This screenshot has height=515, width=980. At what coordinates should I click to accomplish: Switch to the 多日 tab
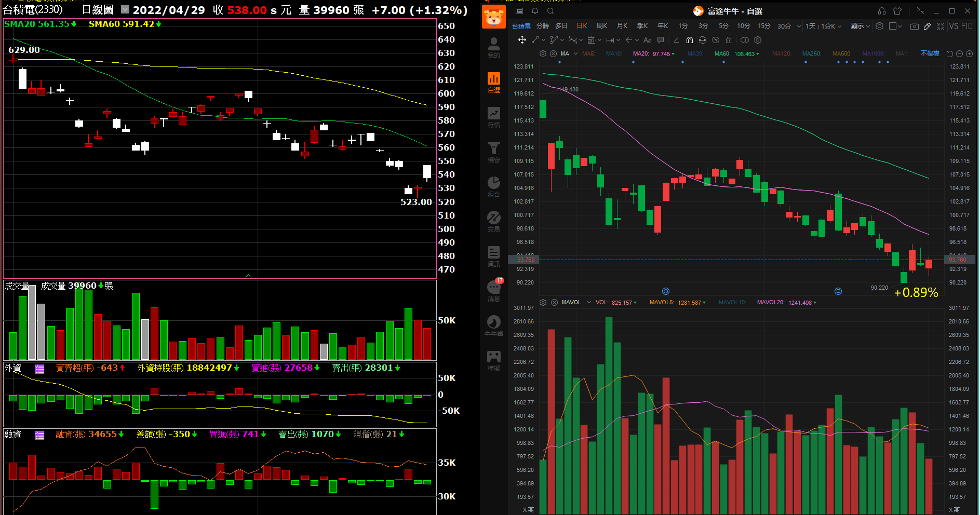[x=561, y=26]
